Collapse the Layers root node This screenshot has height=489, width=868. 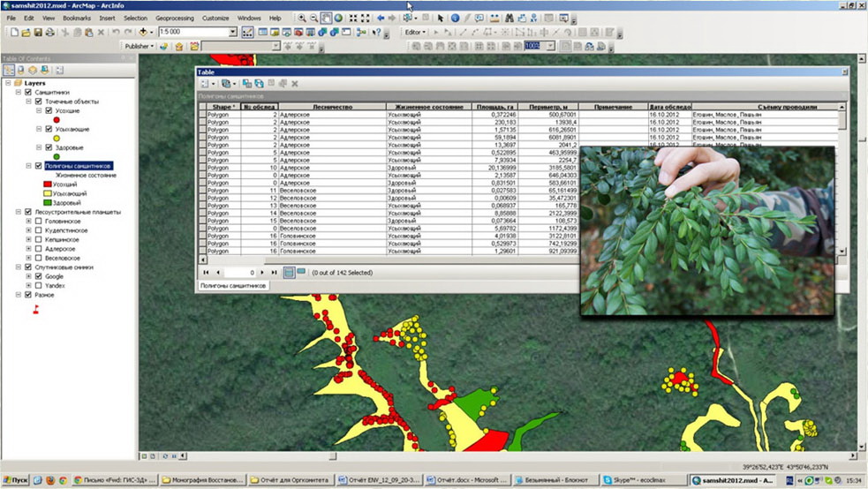tap(8, 83)
